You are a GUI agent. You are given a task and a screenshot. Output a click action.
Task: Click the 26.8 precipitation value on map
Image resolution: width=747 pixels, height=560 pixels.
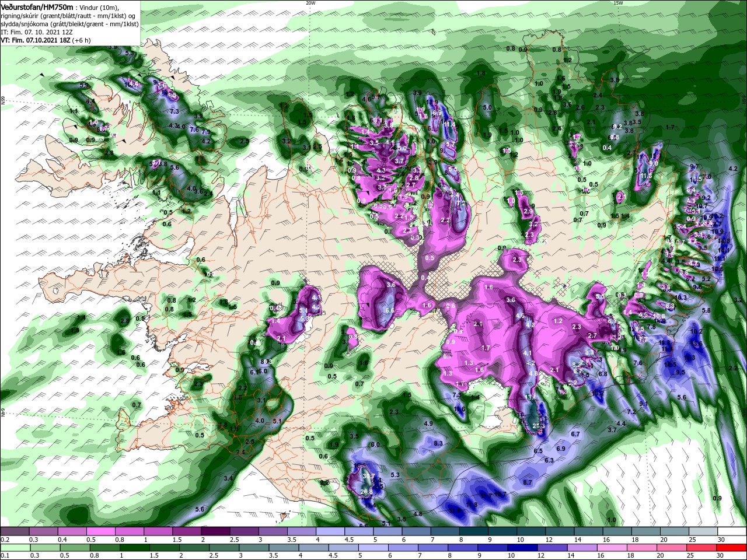tap(366, 492)
